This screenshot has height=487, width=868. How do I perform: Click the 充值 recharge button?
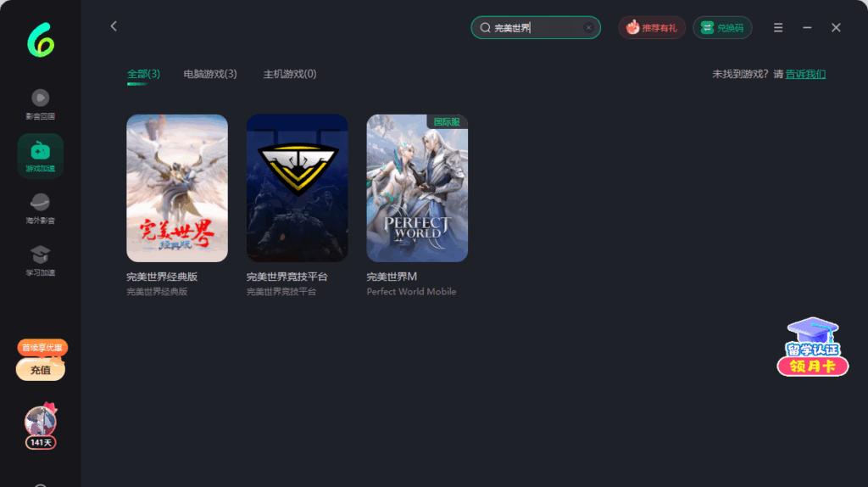click(41, 370)
